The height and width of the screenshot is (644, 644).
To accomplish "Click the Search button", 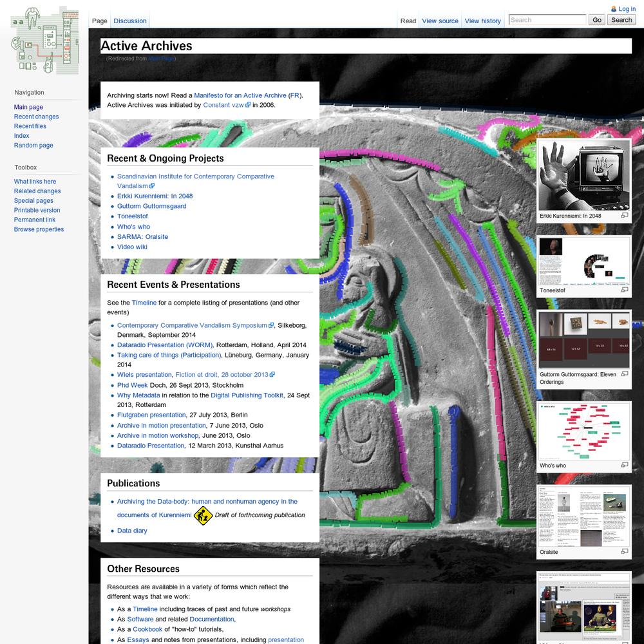I will tap(621, 20).
